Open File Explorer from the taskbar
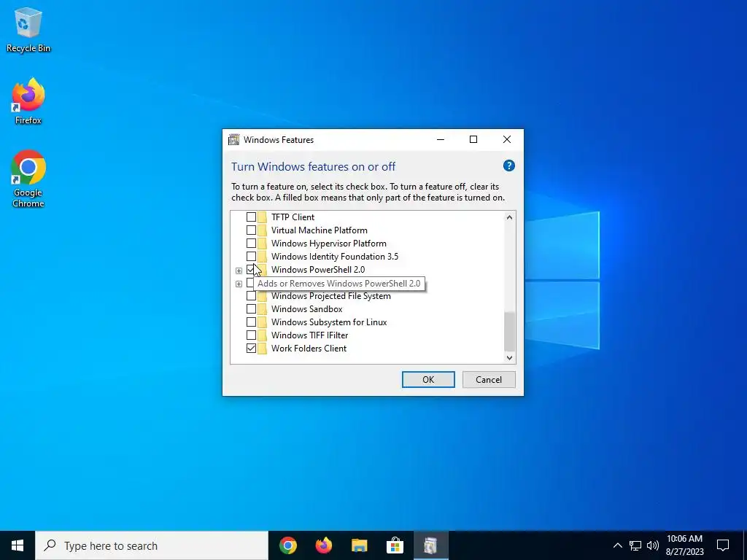This screenshot has height=560, width=747. tap(359, 545)
